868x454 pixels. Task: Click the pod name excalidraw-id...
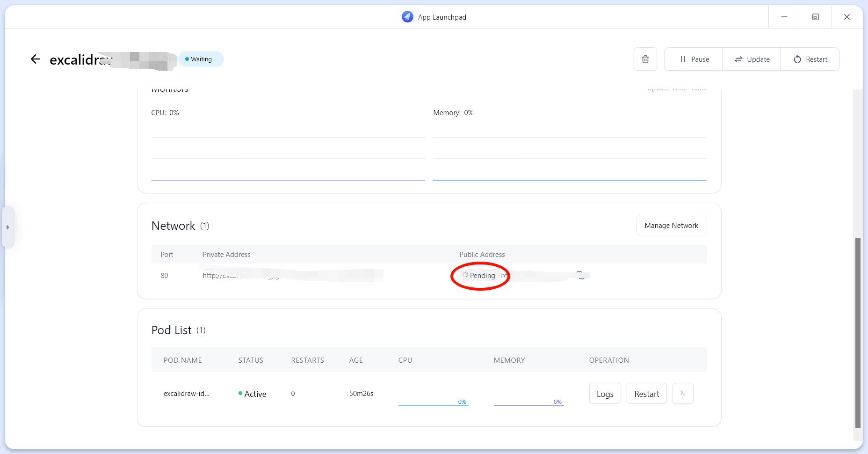(187, 394)
